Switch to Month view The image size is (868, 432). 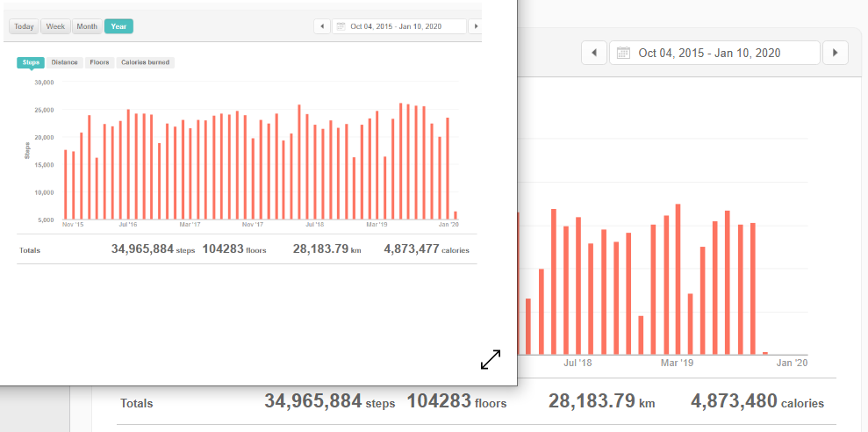87,26
